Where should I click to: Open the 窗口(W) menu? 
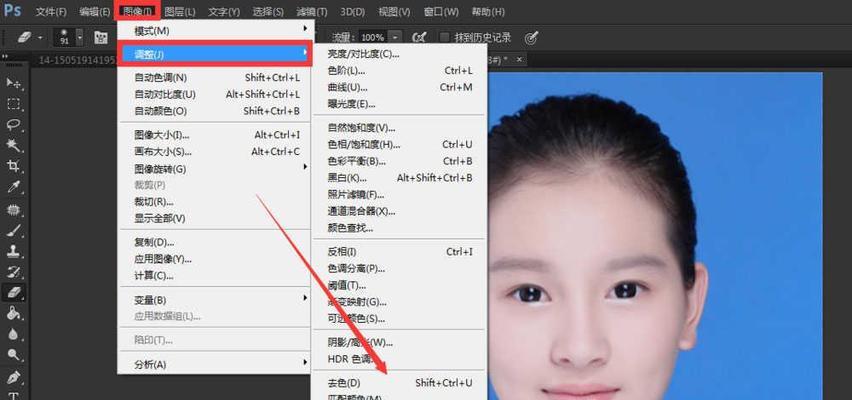tap(441, 11)
